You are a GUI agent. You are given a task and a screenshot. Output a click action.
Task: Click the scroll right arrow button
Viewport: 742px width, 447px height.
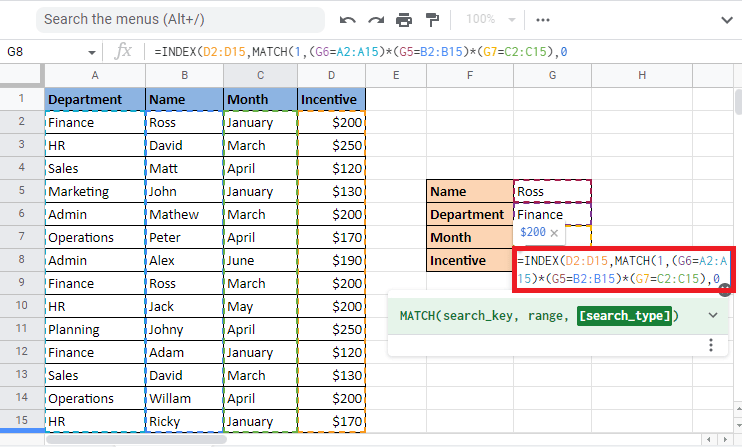tap(723, 439)
